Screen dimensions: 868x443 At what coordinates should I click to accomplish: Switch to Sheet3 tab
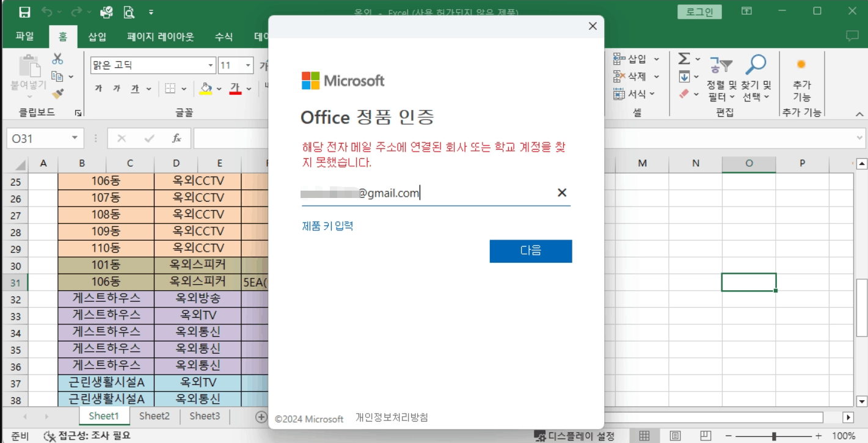205,416
